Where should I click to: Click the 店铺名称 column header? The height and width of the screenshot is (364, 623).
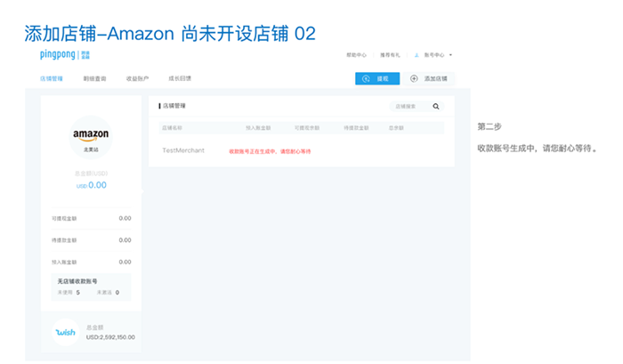pos(172,128)
